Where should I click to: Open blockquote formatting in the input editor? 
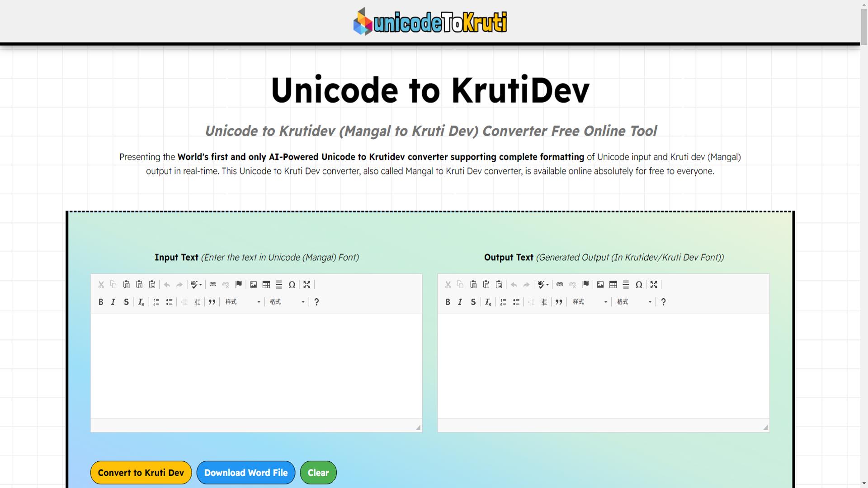click(x=212, y=302)
